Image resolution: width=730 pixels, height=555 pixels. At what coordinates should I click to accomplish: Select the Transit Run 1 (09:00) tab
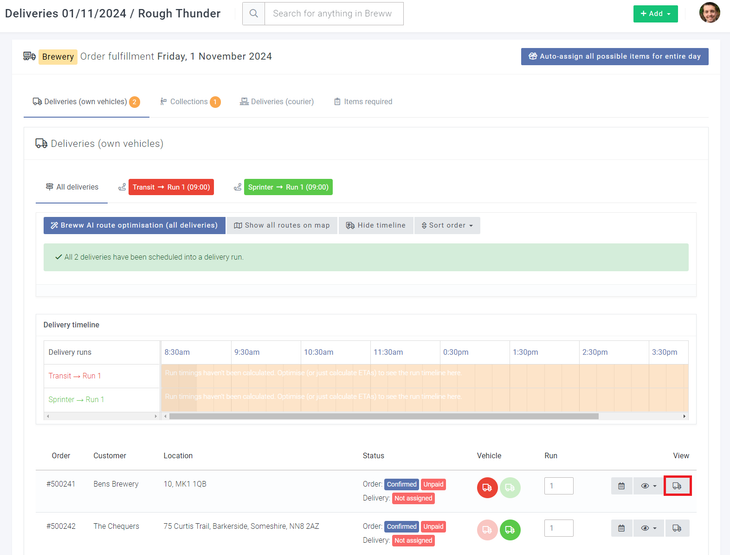pyautogui.click(x=171, y=187)
